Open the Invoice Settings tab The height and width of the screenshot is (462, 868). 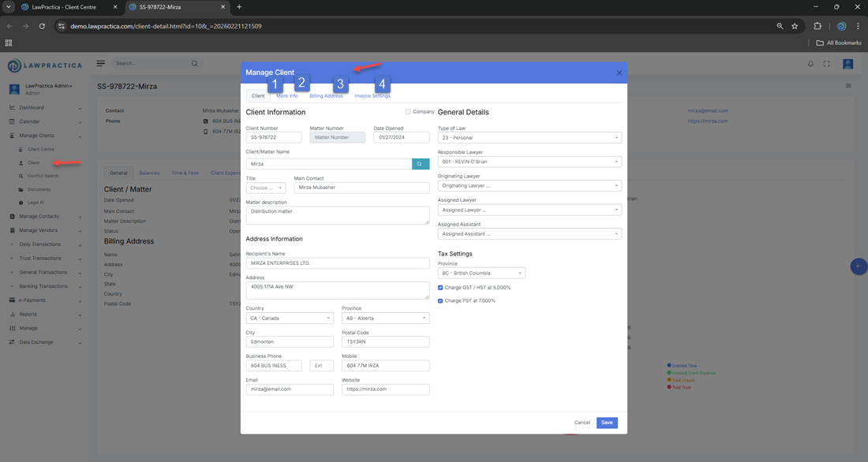[x=372, y=96]
